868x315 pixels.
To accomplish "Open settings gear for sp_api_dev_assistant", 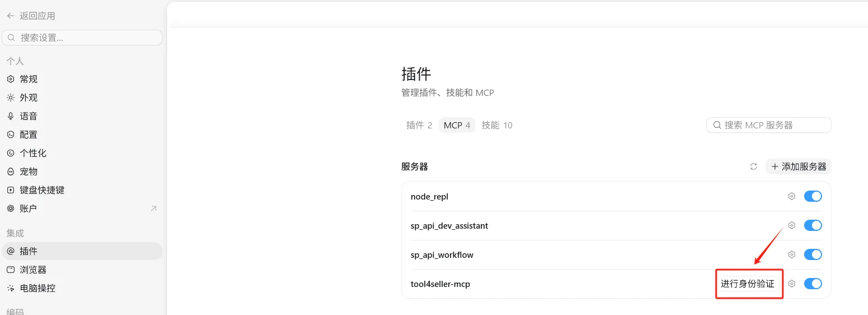I will (x=792, y=225).
